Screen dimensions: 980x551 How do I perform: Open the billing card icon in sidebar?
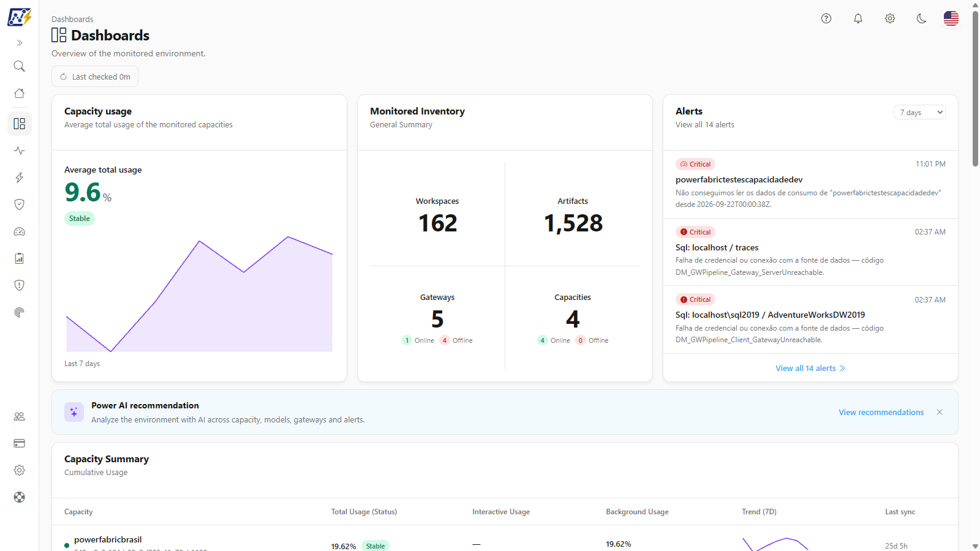(20, 443)
